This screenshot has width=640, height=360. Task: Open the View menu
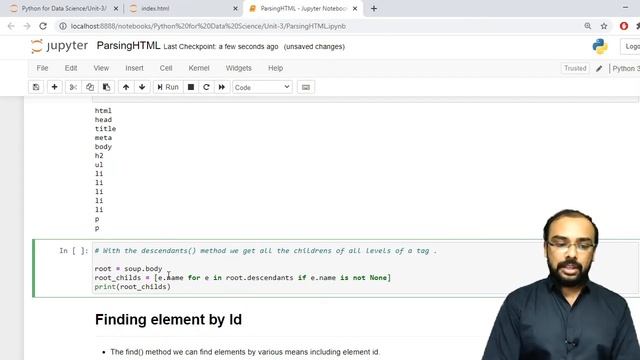[101, 68]
